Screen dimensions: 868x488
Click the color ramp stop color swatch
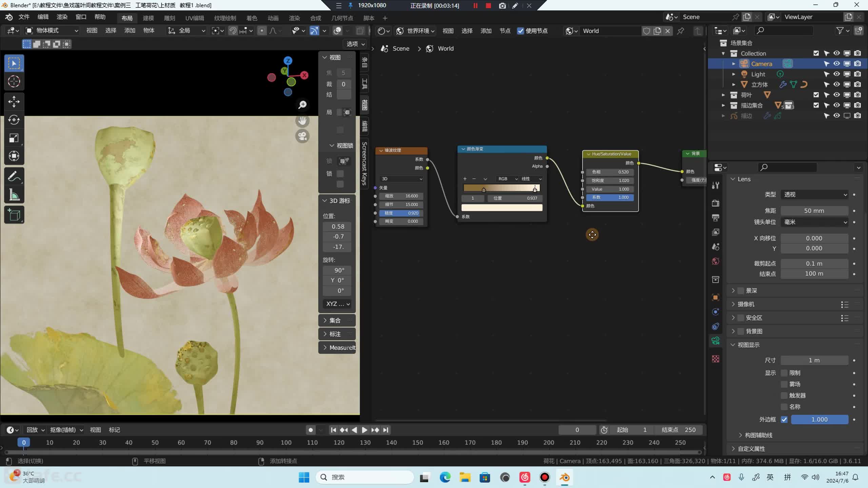pos(502,207)
